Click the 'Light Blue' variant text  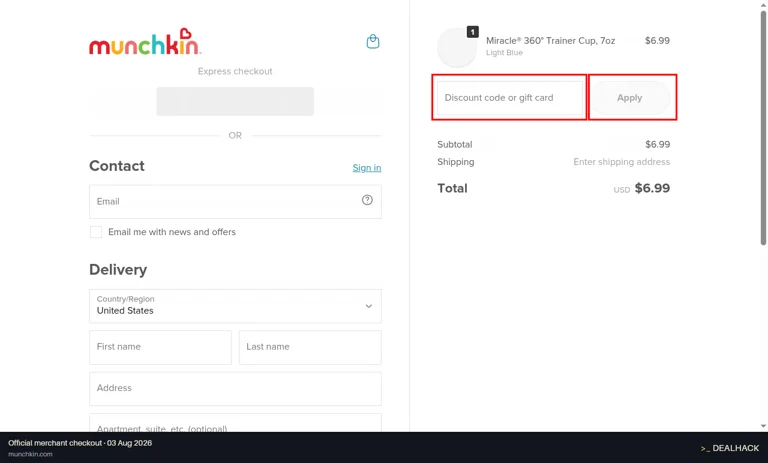[x=504, y=52]
